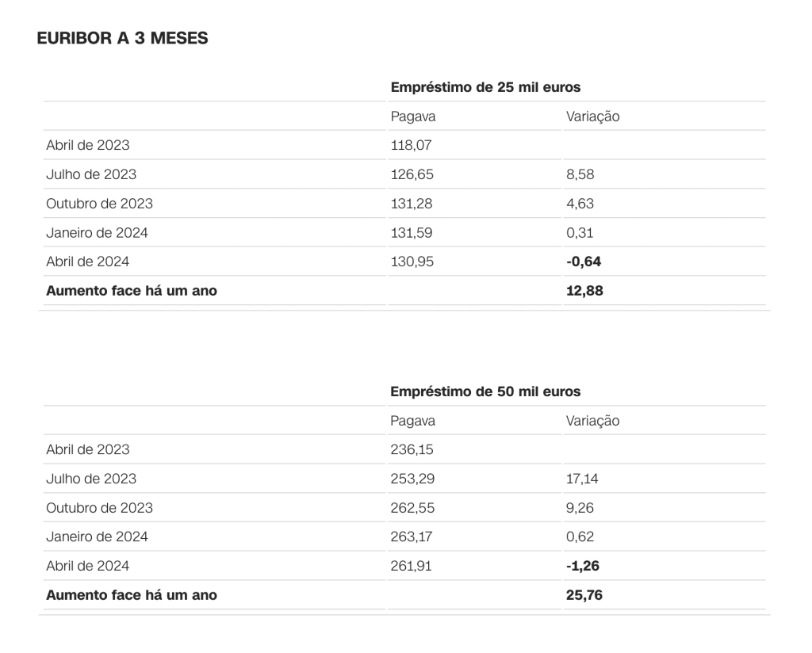812x653 pixels.
Task: Click the 17,14 variation value
Action: point(581,479)
